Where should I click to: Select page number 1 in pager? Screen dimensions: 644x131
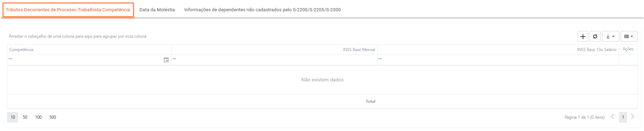pos(623,117)
